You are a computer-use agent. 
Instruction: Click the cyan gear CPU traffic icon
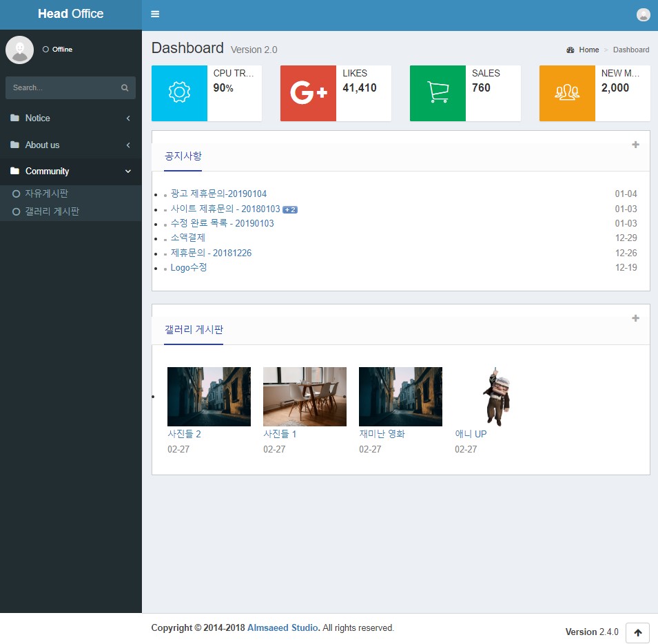point(179,93)
